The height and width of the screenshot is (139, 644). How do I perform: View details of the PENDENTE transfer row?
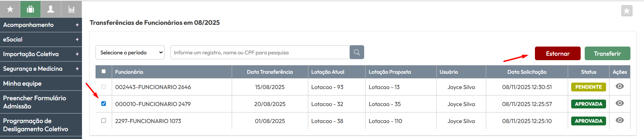pos(620,86)
